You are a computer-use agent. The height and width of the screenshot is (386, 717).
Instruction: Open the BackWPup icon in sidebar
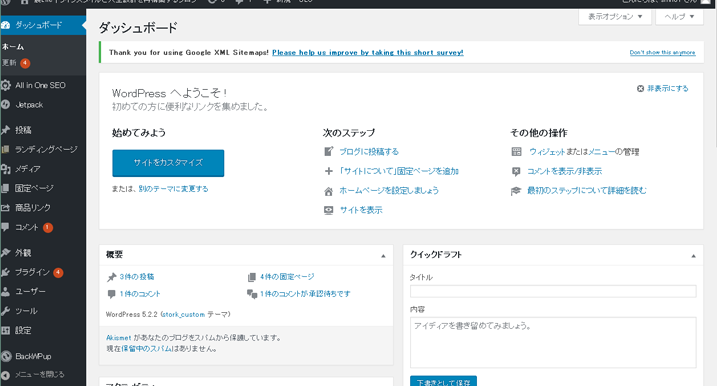point(5,356)
